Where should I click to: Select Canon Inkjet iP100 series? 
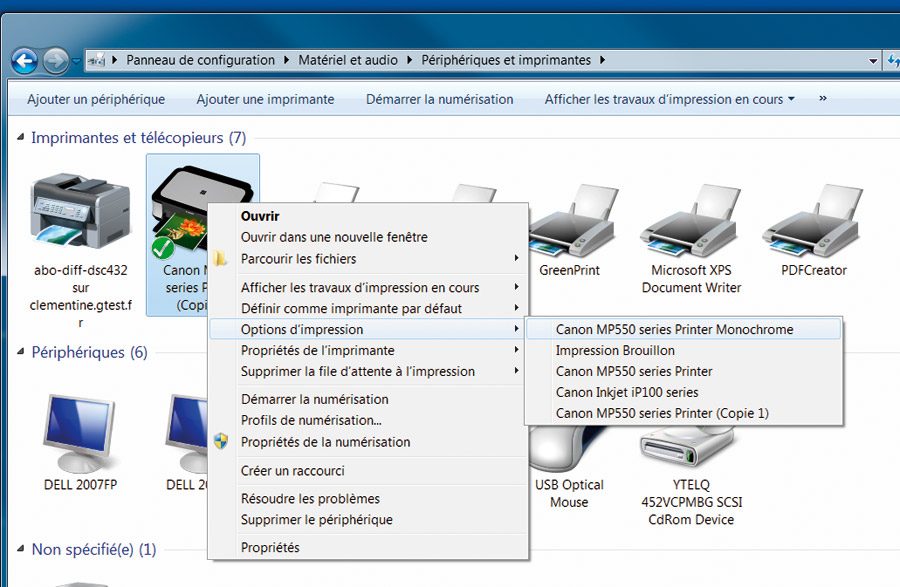[684, 392]
